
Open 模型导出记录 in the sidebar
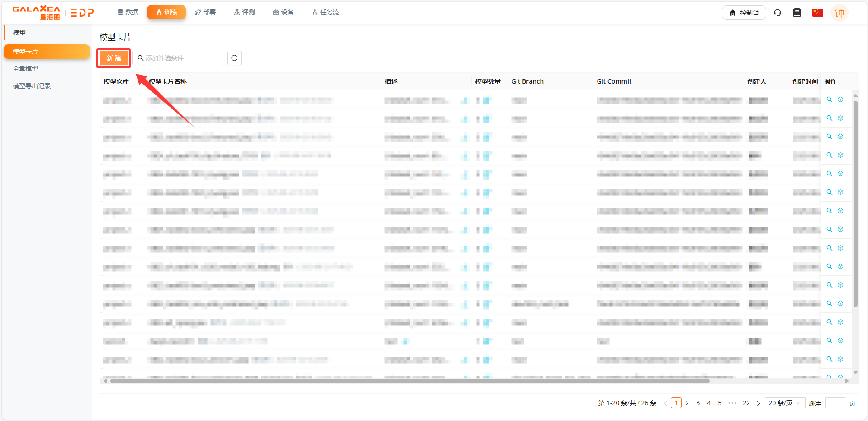point(32,86)
